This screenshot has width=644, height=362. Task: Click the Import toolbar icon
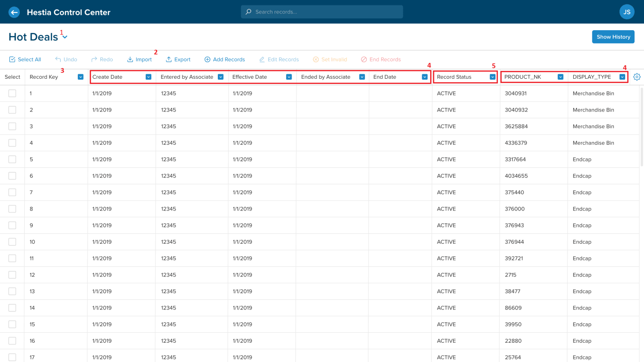click(130, 59)
